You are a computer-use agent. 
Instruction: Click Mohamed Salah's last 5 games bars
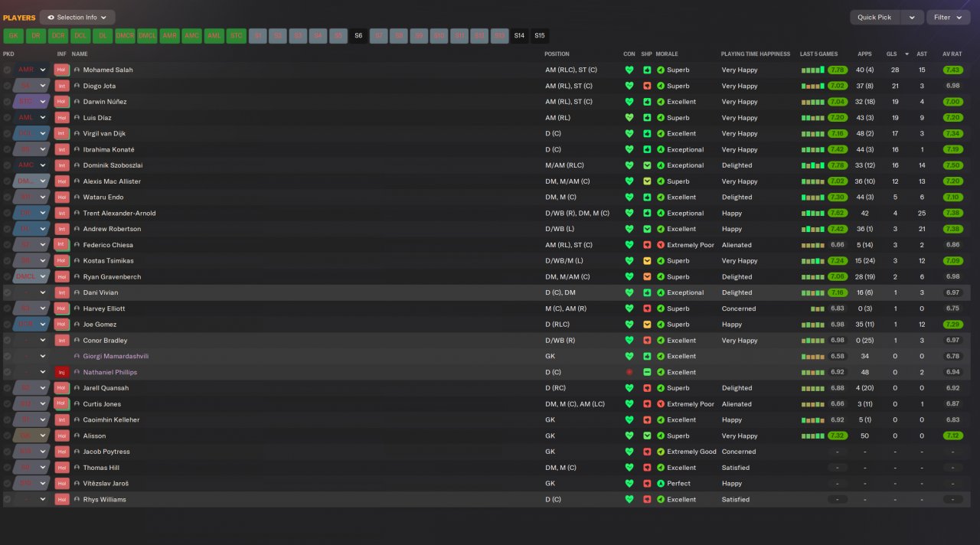(x=813, y=70)
